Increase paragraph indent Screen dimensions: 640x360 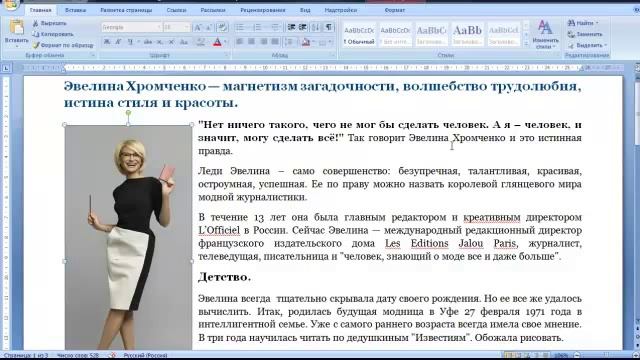(303, 27)
